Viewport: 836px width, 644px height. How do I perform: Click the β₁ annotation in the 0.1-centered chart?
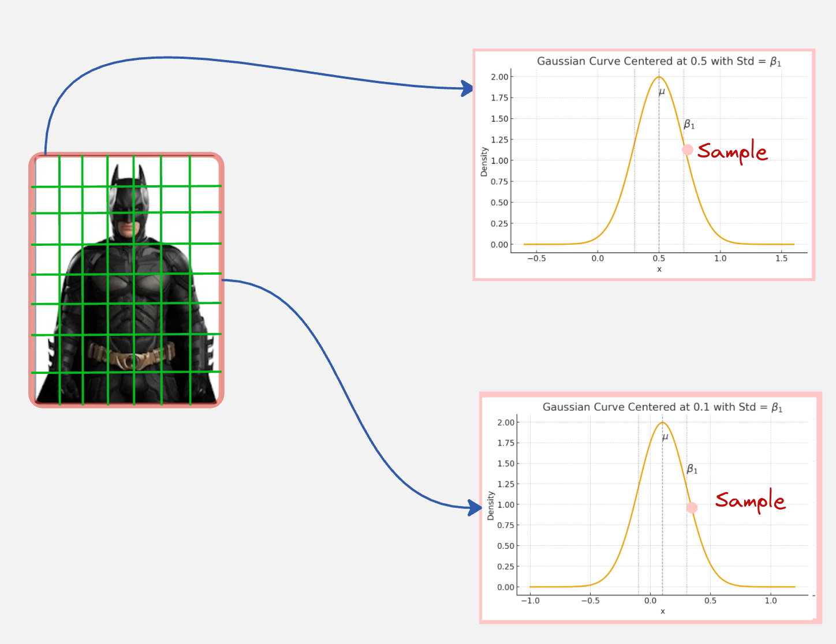(692, 469)
